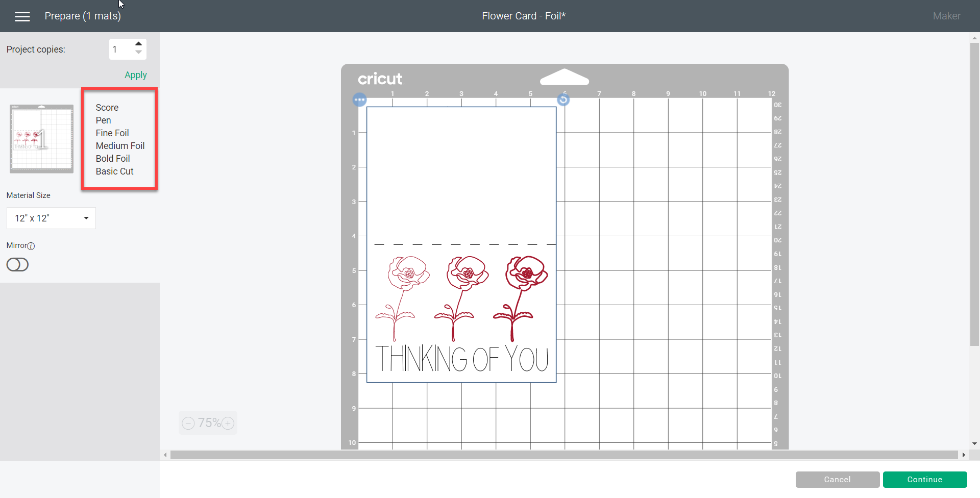Select Basic Cut in the line type list
The height and width of the screenshot is (498, 980).
(114, 171)
